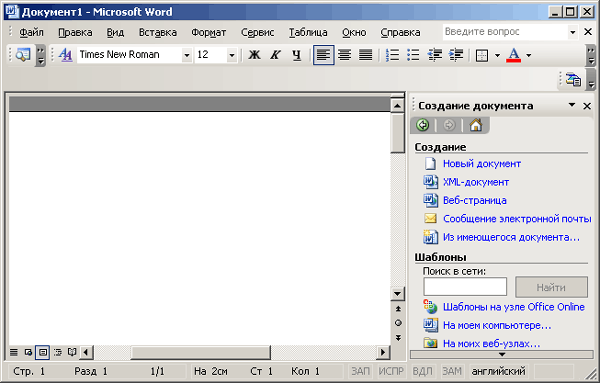Apply outside border icon

click(x=482, y=55)
